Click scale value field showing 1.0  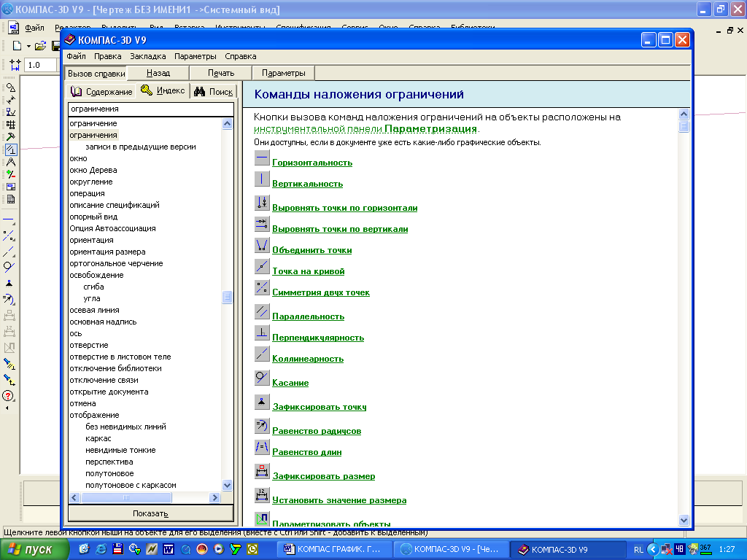[40, 65]
